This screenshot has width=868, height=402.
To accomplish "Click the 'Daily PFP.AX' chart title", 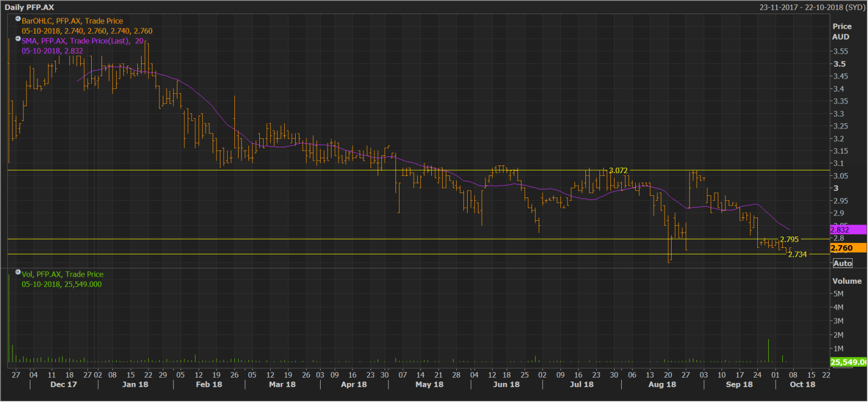I will pos(29,7).
